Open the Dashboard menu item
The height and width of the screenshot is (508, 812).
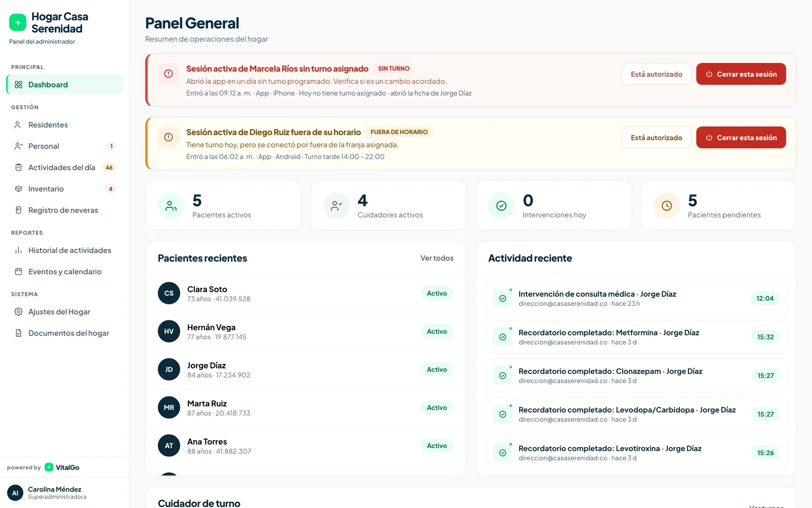64,84
